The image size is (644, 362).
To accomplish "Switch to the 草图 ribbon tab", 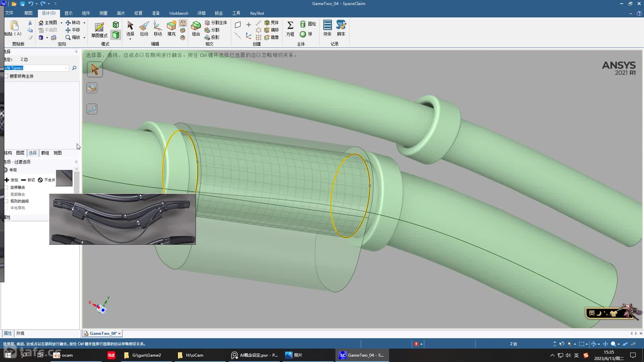I will click(28, 13).
